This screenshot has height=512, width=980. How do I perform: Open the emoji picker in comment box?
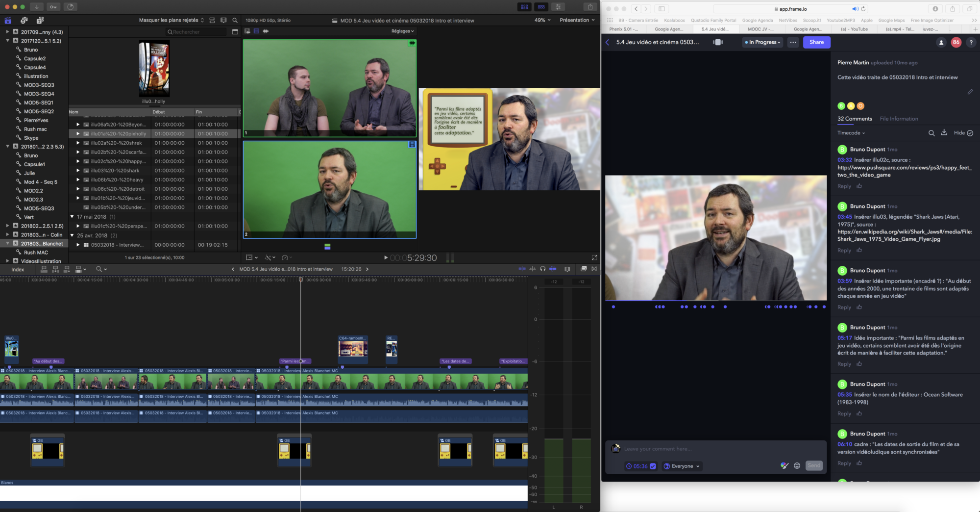(797, 466)
